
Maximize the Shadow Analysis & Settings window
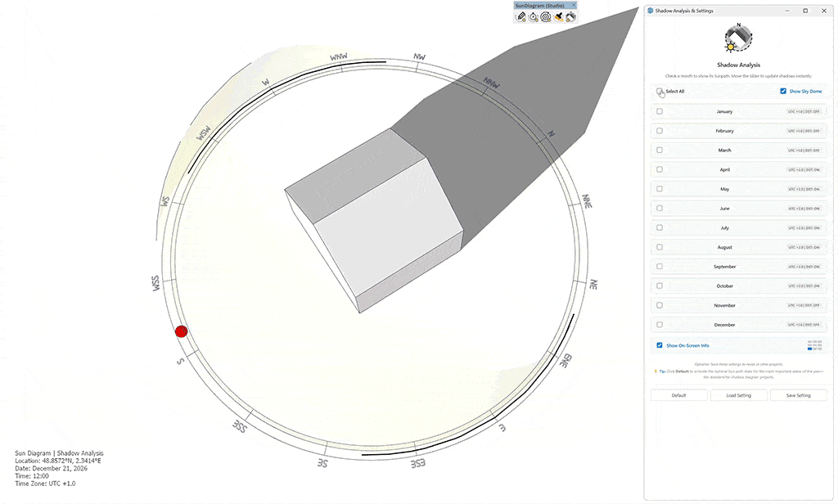coord(805,11)
